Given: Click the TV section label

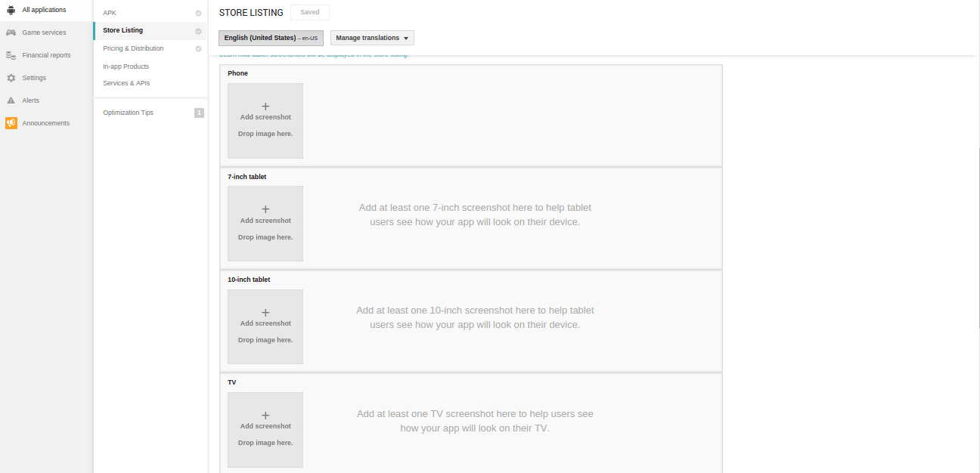Looking at the screenshot, I should (x=232, y=382).
